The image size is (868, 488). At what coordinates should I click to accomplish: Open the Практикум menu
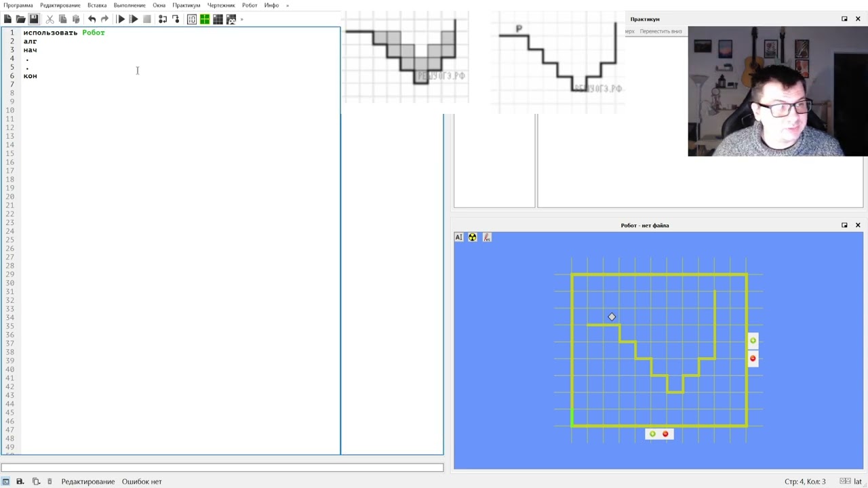(186, 5)
